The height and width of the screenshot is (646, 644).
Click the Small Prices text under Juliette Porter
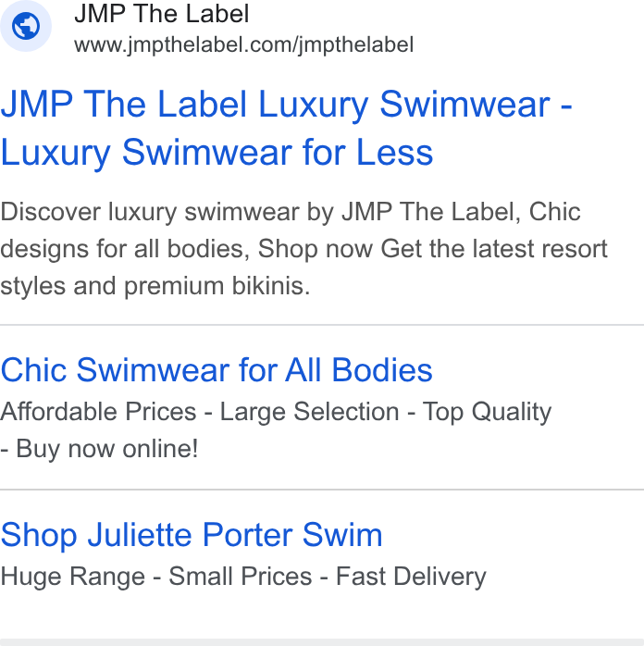coord(240,576)
